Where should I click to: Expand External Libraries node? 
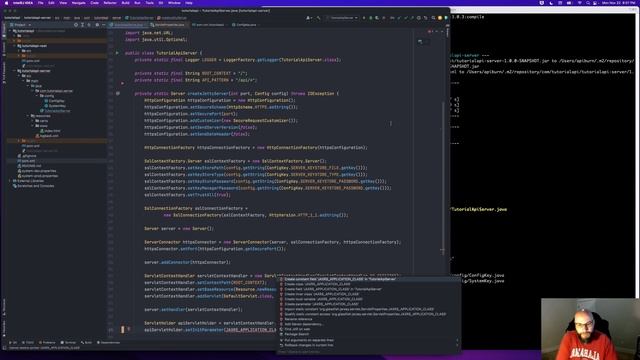point(10,181)
